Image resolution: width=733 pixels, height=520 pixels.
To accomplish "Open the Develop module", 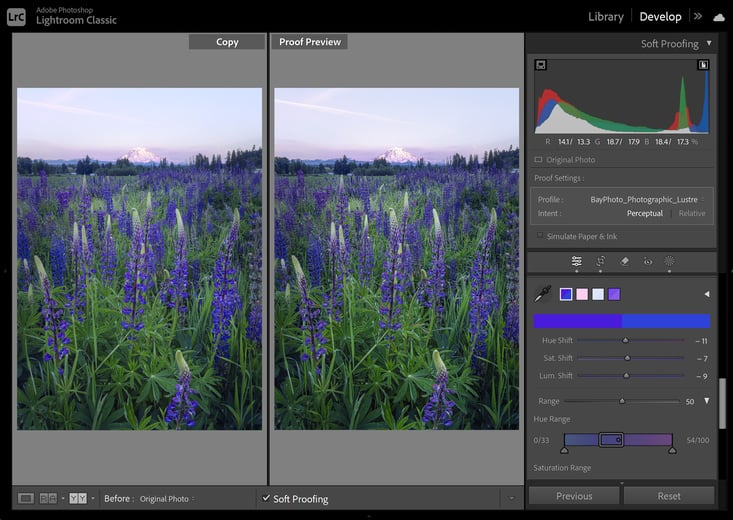I will point(660,17).
